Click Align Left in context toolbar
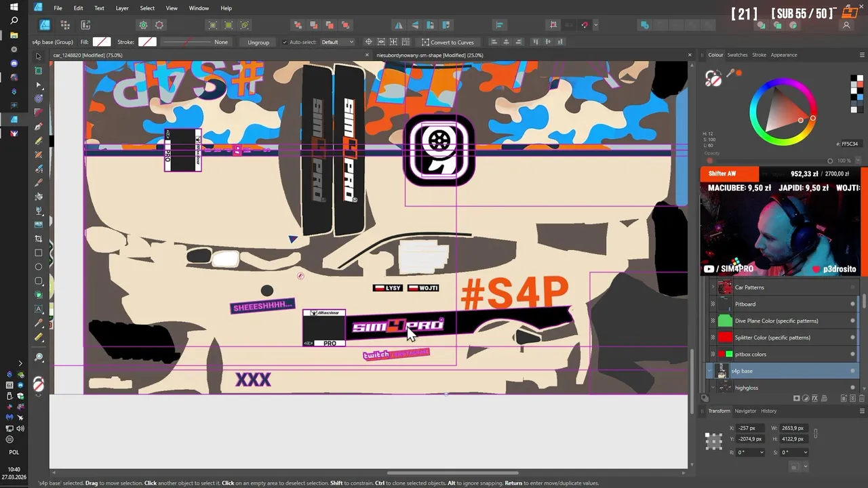This screenshot has height=488, width=868. [x=494, y=42]
